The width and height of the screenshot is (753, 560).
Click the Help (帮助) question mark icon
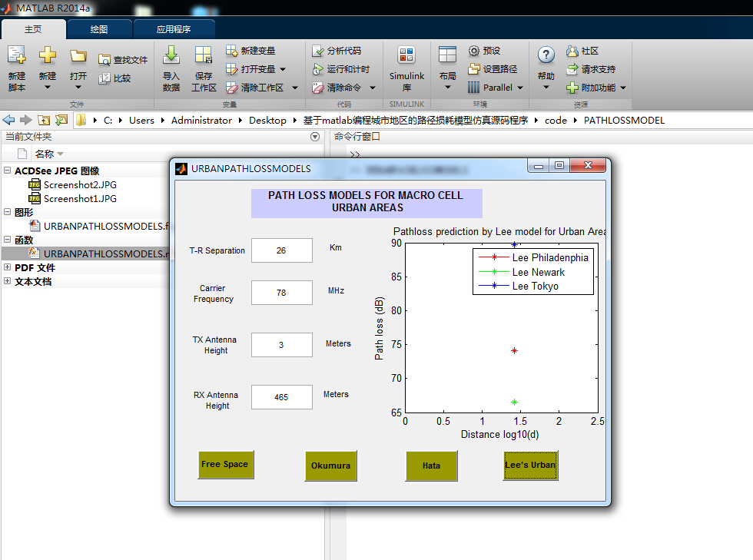(546, 55)
